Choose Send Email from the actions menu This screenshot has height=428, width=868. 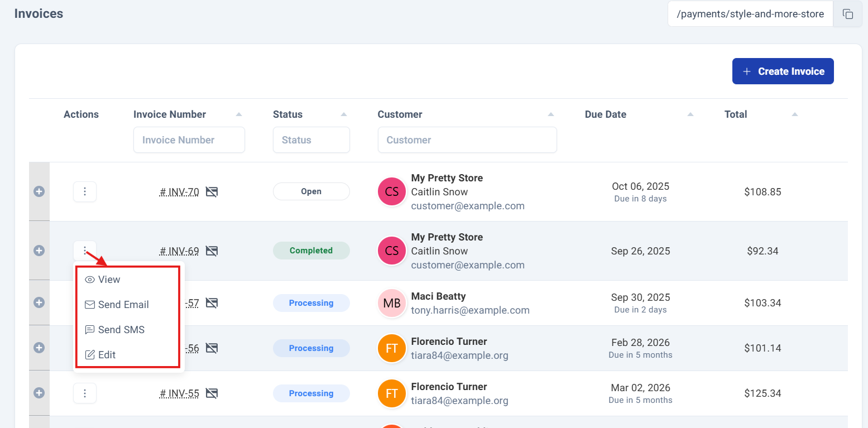click(x=128, y=305)
